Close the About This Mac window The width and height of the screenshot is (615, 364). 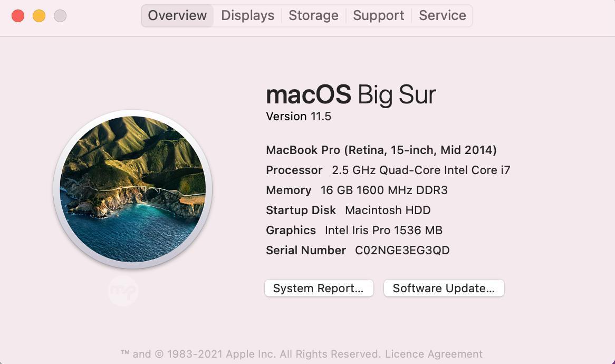[x=18, y=16]
